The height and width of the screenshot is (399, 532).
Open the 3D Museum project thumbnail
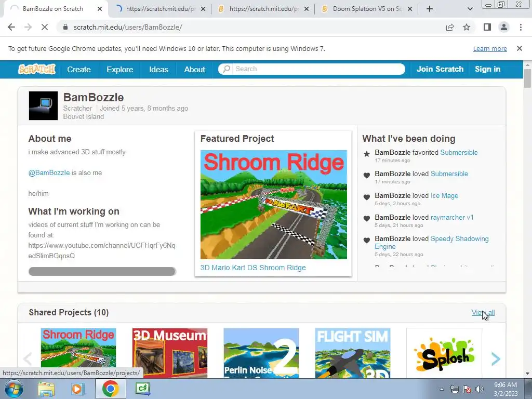click(x=170, y=353)
